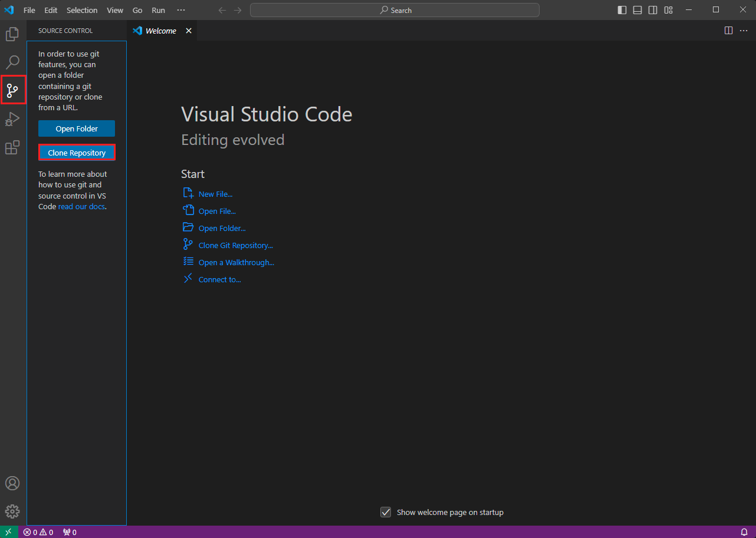Uncheck Show welcome page on startup
Screen dimensions: 756x538
(386, 512)
